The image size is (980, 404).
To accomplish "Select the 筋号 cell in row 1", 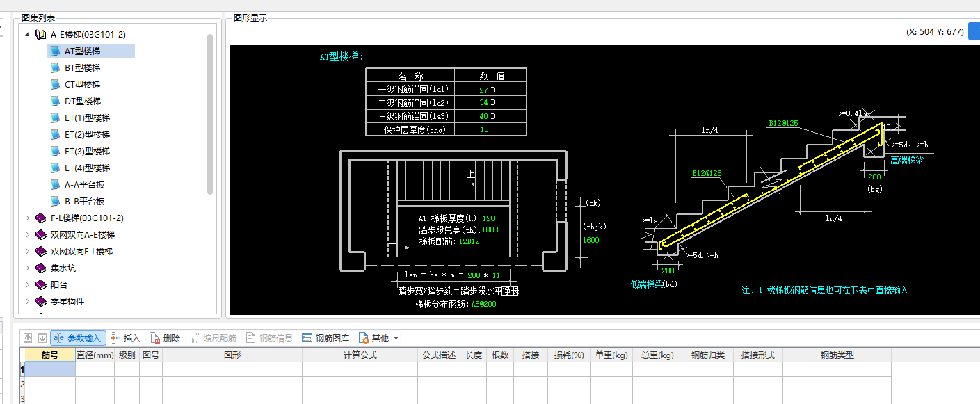I will [x=50, y=369].
